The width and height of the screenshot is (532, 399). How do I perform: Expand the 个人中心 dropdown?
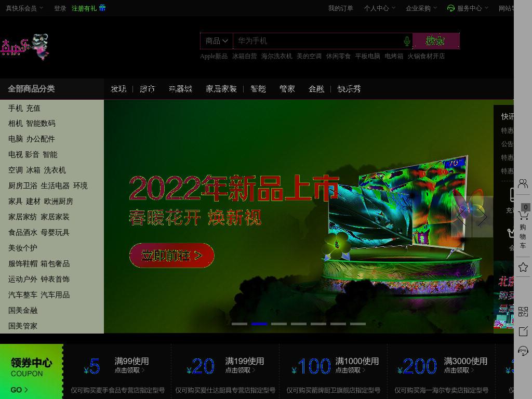pyautogui.click(x=380, y=8)
